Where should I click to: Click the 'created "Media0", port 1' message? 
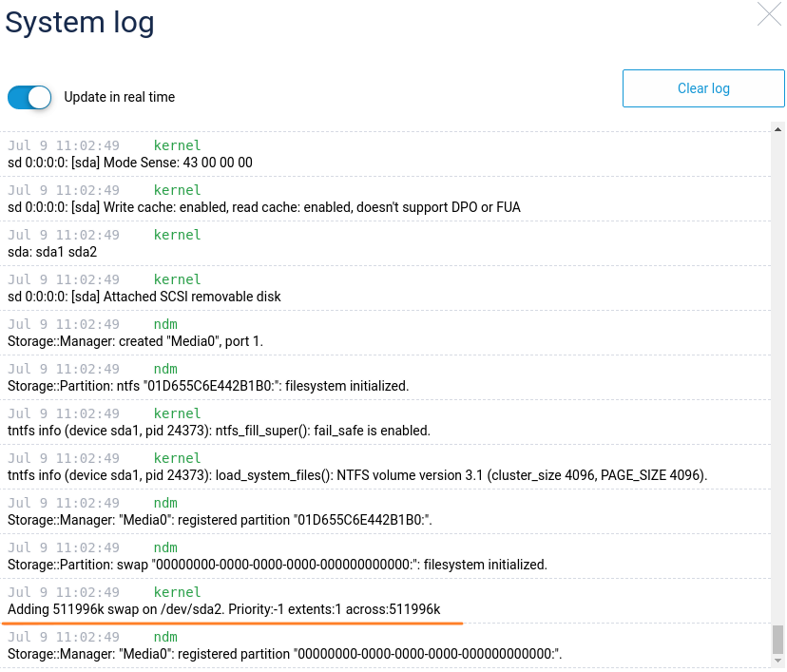click(136, 341)
